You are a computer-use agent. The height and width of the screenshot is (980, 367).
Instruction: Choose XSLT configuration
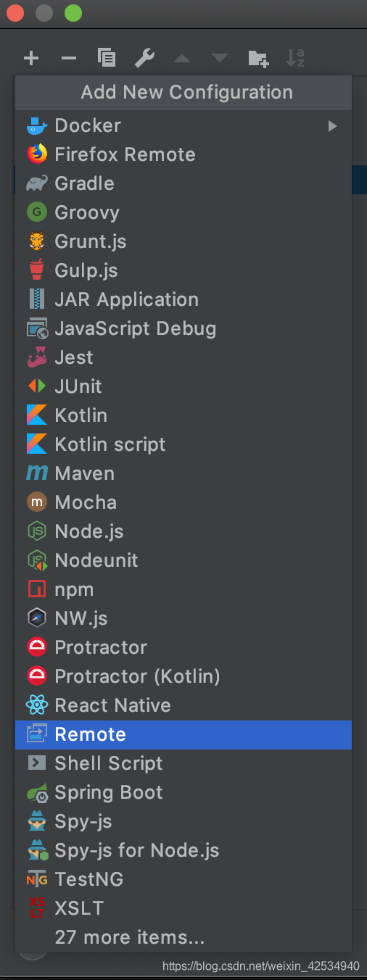point(183,908)
